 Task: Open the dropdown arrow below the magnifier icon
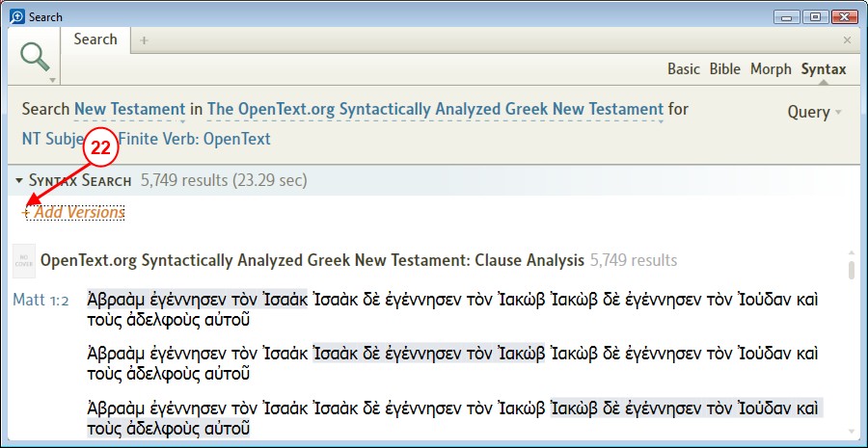point(52,80)
